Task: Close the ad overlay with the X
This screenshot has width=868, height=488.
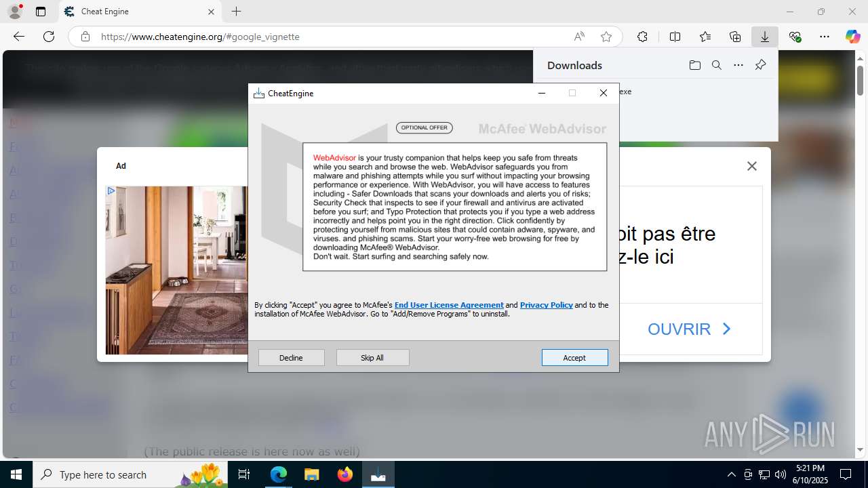Action: 751,166
